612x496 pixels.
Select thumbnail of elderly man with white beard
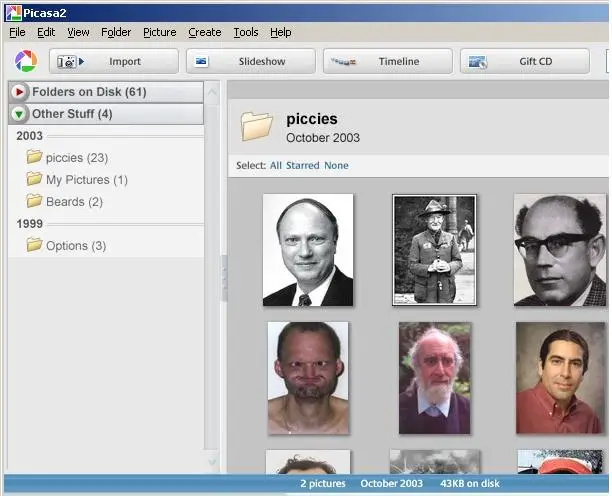click(x=434, y=378)
